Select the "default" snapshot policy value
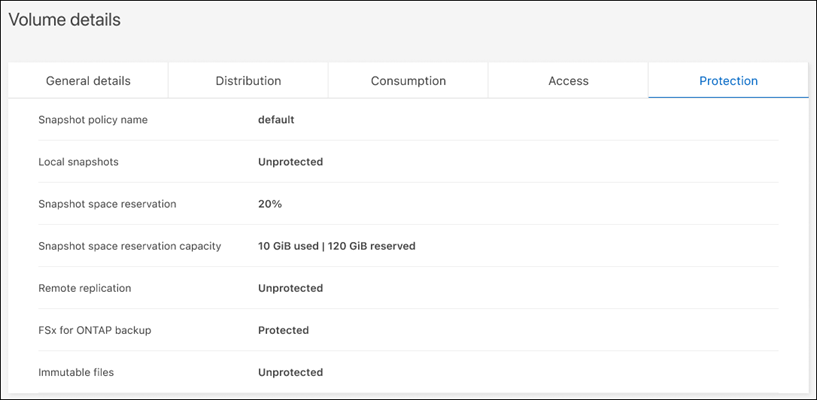This screenshot has height=400, width=817. pos(276,120)
